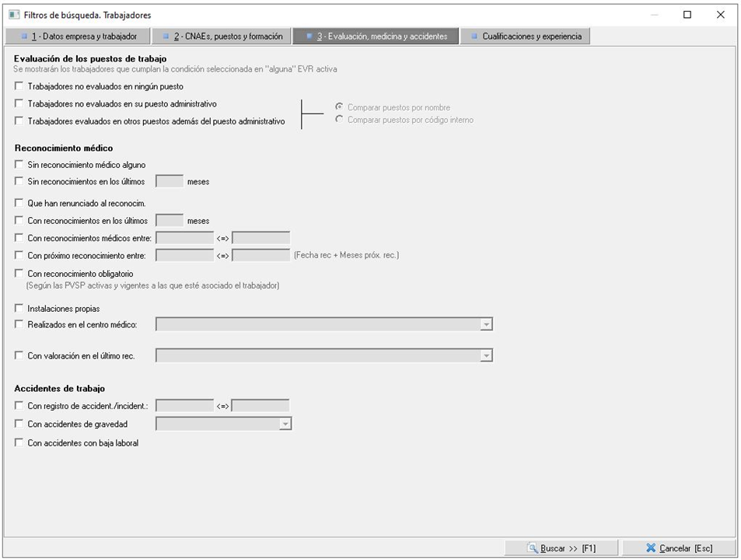Image resolution: width=741 pixels, height=560 pixels.
Task: Tick 'Con accidentes de gravedad' checkbox
Action: pos(19,423)
